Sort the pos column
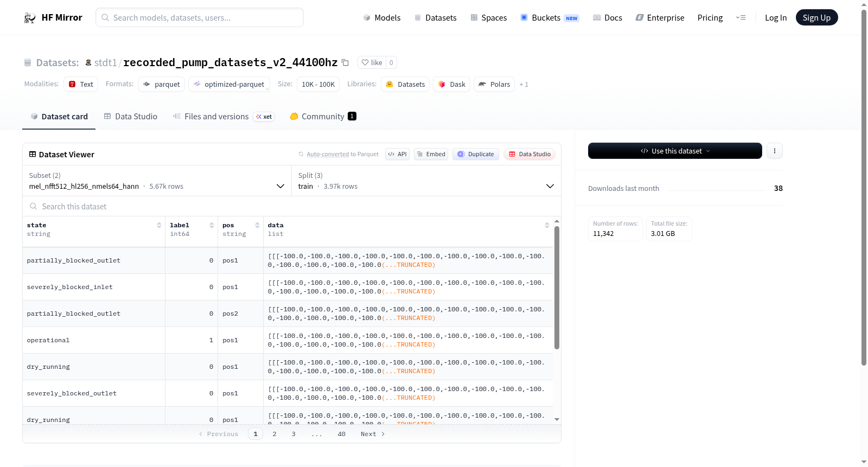Image resolution: width=868 pixels, height=467 pixels. coord(257,225)
